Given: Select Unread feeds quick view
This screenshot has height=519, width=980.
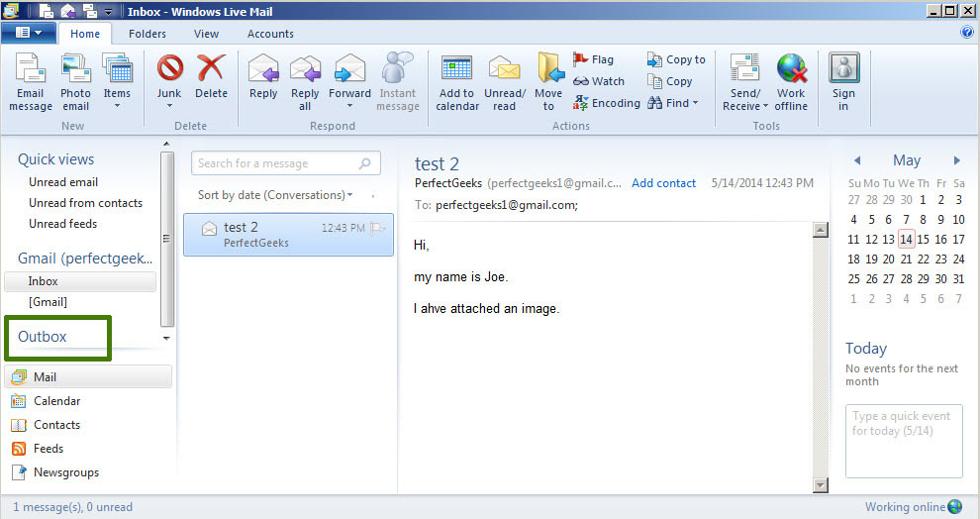Looking at the screenshot, I should point(62,223).
